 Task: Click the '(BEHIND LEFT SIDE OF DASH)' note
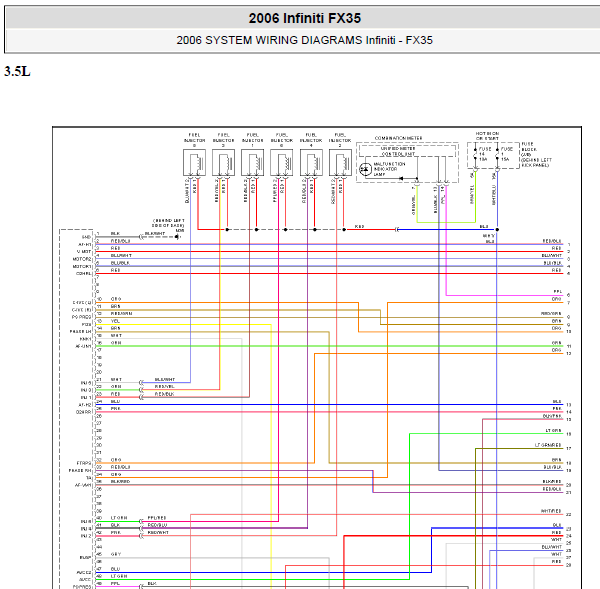point(168,223)
